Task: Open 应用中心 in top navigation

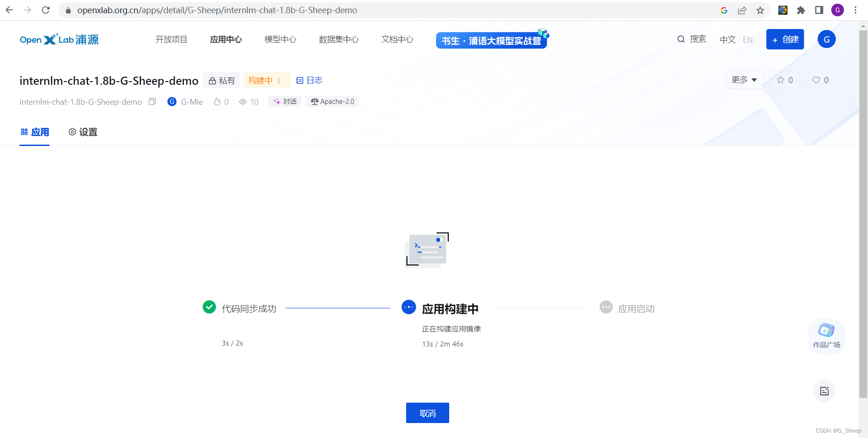Action: pyautogui.click(x=226, y=39)
